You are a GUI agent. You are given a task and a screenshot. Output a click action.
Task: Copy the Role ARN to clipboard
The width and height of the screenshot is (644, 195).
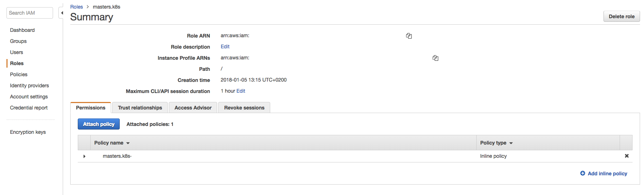pyautogui.click(x=409, y=36)
